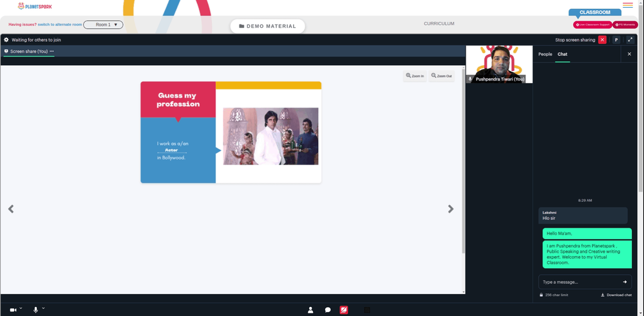Open Demo Material folder

[267, 26]
